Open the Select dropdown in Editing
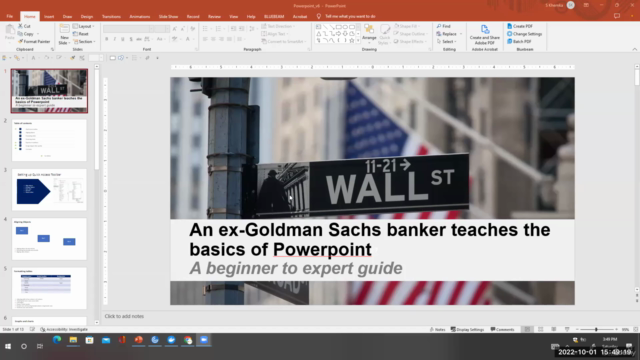Image resolution: width=640 pixels, height=360 pixels. (x=446, y=42)
